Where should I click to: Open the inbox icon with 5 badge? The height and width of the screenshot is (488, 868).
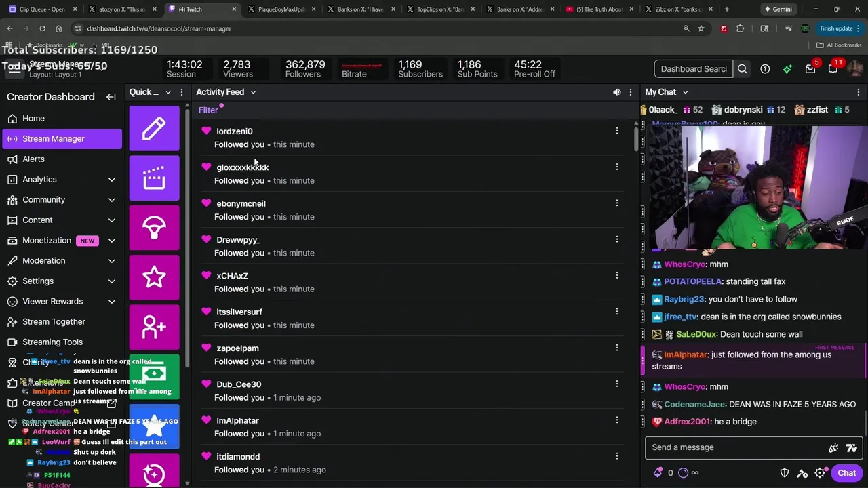click(x=810, y=69)
